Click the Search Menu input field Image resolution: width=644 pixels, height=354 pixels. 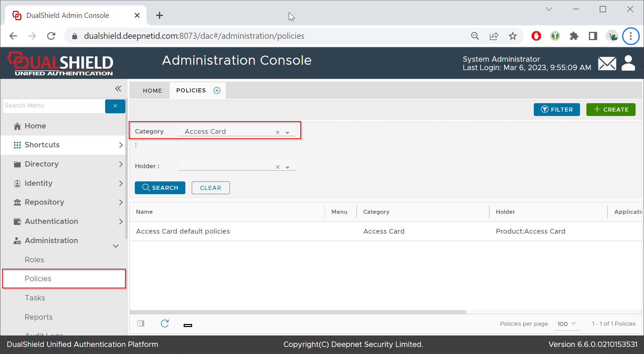[54, 106]
